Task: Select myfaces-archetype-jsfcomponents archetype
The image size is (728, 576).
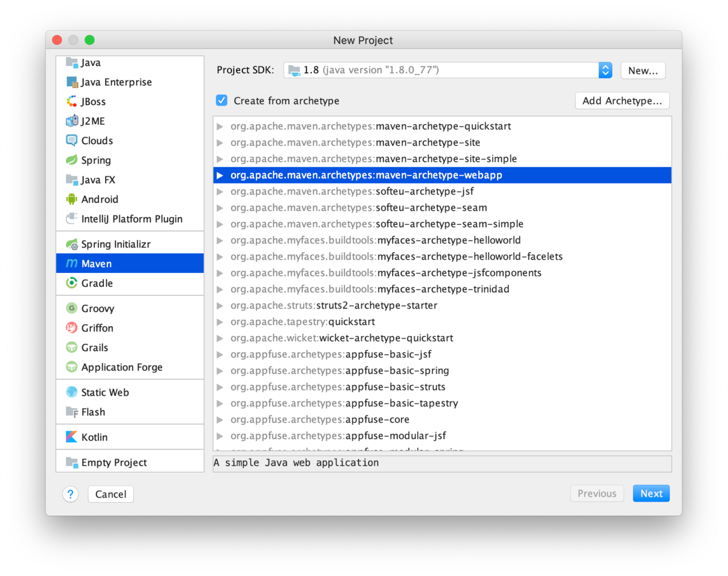Action: point(442,272)
